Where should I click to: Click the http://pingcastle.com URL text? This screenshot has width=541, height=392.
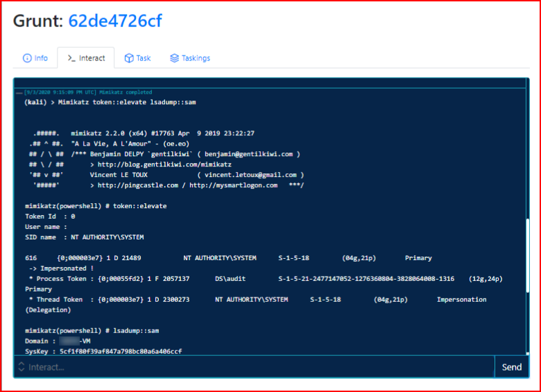point(138,185)
